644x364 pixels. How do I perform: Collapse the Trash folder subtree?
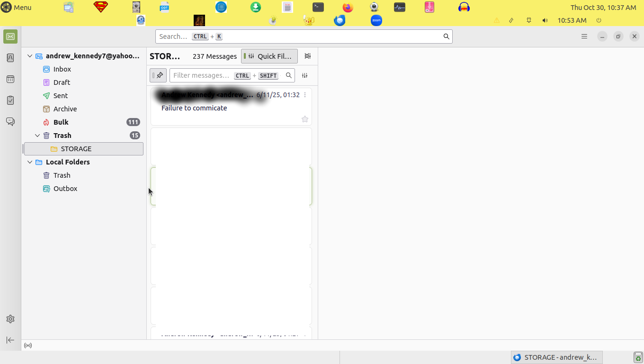tap(37, 136)
